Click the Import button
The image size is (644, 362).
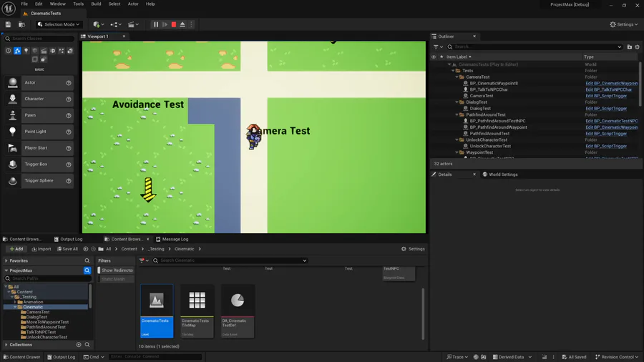pyautogui.click(x=42, y=249)
